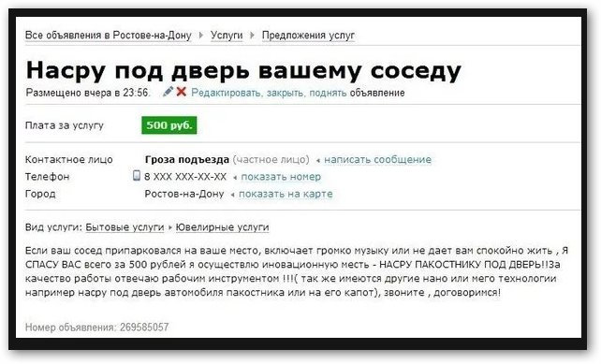Click the red X close-ad icon
This screenshot has height=364, width=601.
182,92
